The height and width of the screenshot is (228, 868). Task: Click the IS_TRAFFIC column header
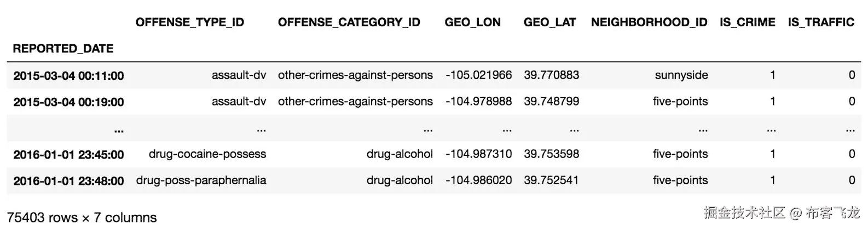point(821,22)
